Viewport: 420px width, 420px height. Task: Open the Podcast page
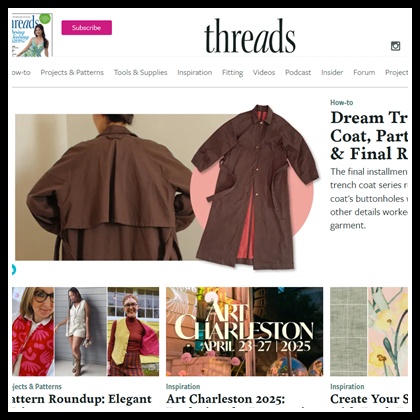coord(298,72)
